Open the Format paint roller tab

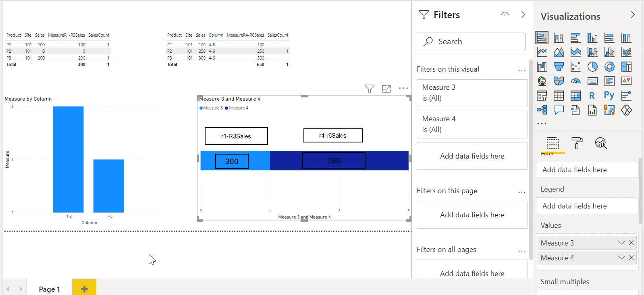pyautogui.click(x=577, y=143)
